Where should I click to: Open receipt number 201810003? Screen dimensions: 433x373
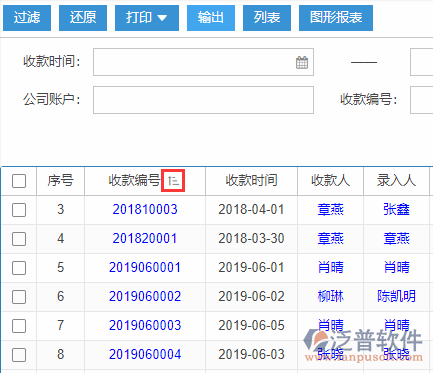(145, 210)
